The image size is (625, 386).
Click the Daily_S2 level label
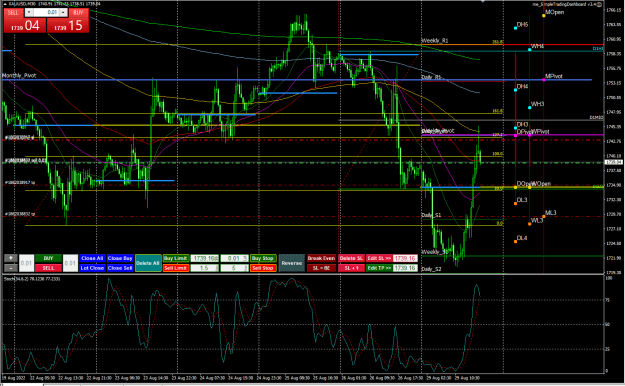431,269
